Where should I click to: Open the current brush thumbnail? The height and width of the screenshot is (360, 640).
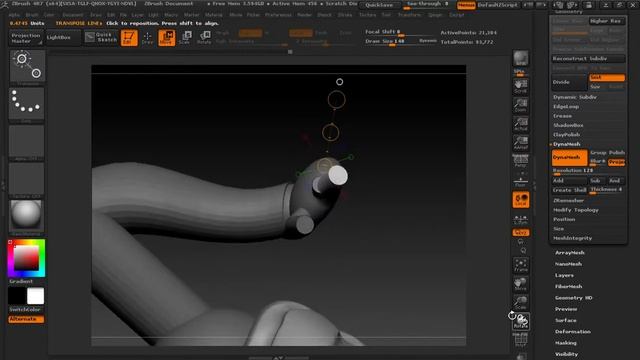27,67
